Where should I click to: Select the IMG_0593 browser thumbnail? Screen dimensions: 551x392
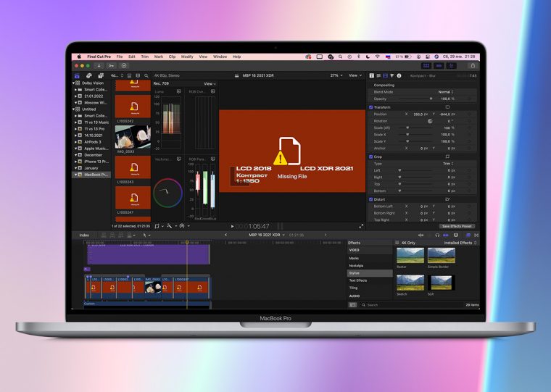tap(133, 137)
